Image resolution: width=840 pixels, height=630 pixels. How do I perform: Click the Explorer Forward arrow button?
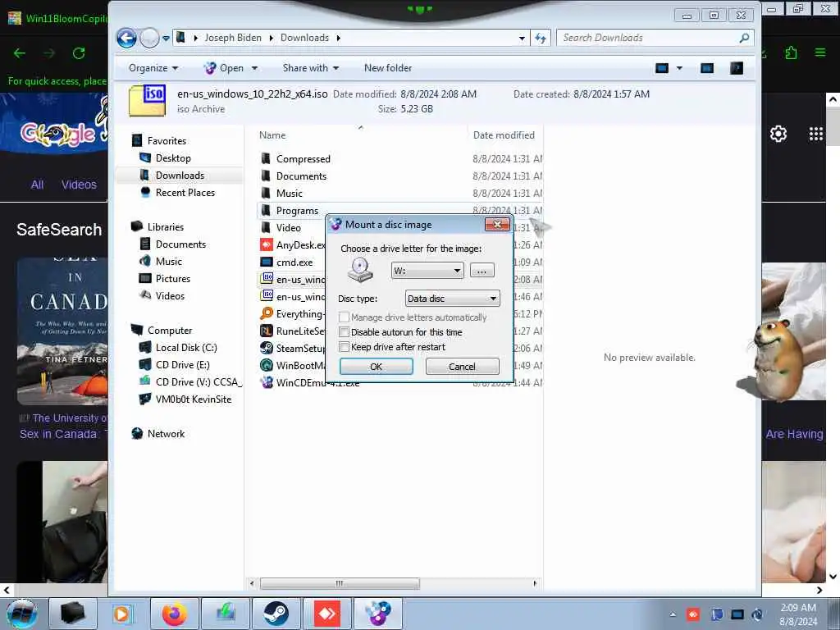pos(149,38)
